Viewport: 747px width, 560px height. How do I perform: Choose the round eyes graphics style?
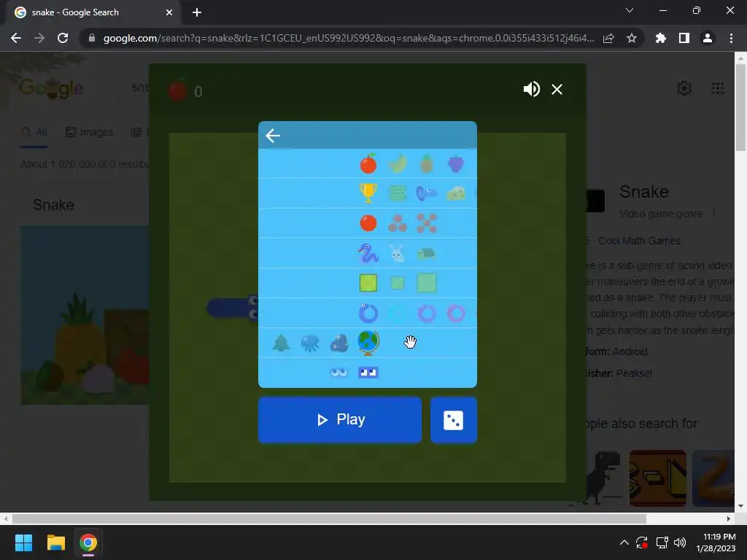tap(339, 373)
